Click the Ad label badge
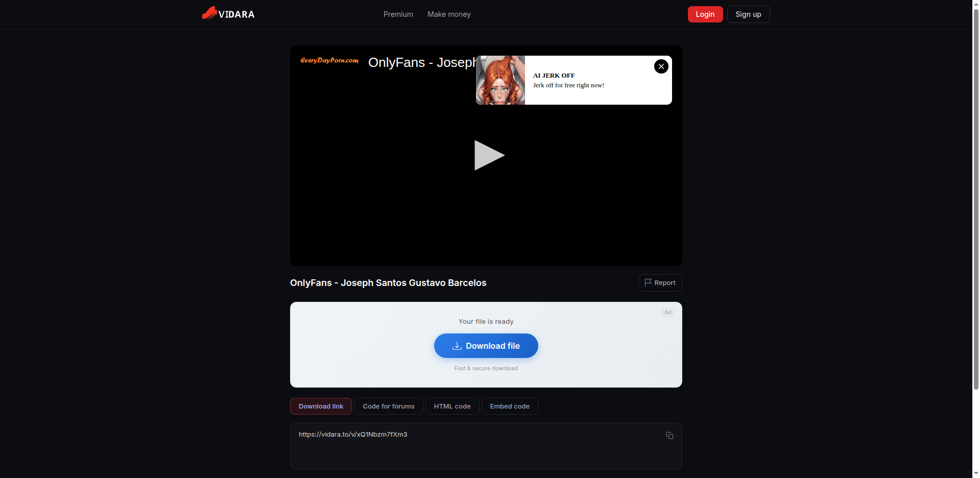980x478 pixels. pos(667,312)
